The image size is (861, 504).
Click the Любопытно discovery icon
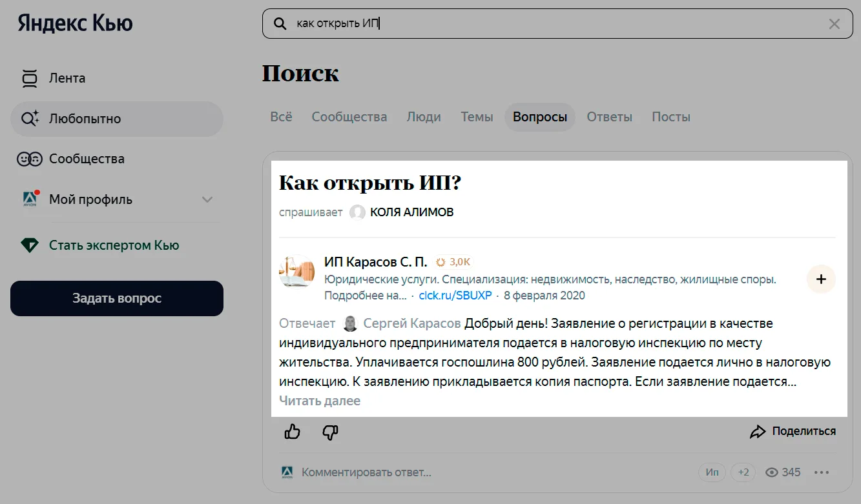click(30, 119)
